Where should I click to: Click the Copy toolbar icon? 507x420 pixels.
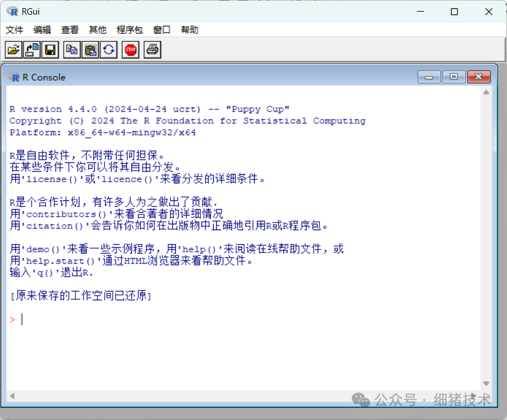click(72, 50)
